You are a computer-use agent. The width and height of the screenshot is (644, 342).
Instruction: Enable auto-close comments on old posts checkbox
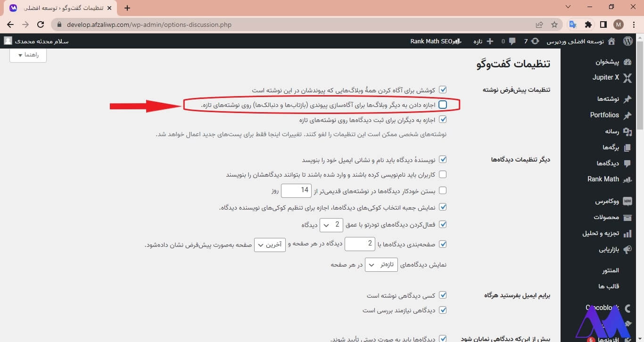click(443, 191)
